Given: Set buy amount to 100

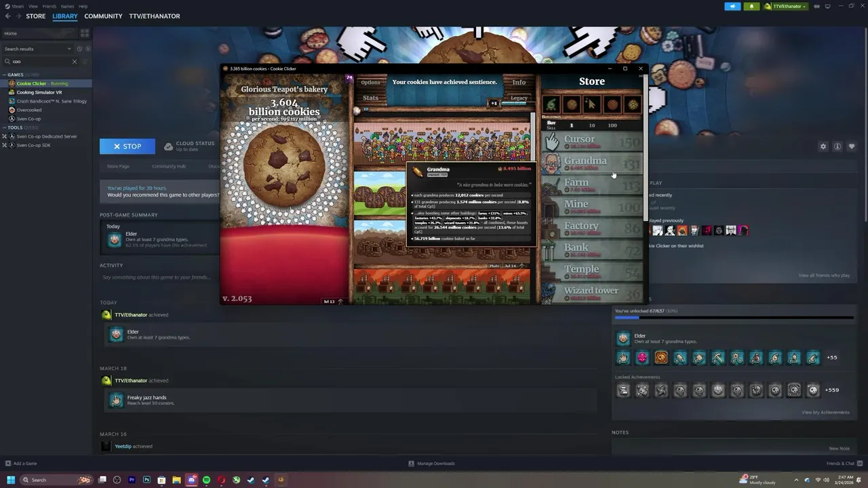Looking at the screenshot, I should pos(612,125).
